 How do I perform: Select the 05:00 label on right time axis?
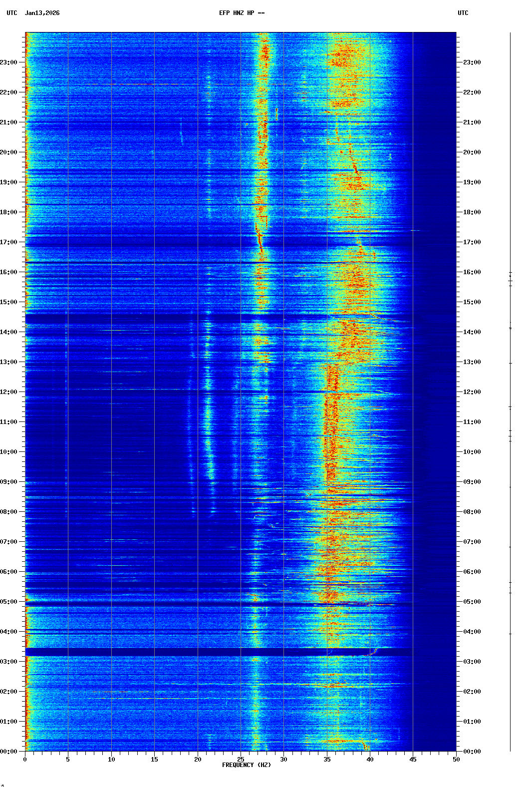point(472,602)
